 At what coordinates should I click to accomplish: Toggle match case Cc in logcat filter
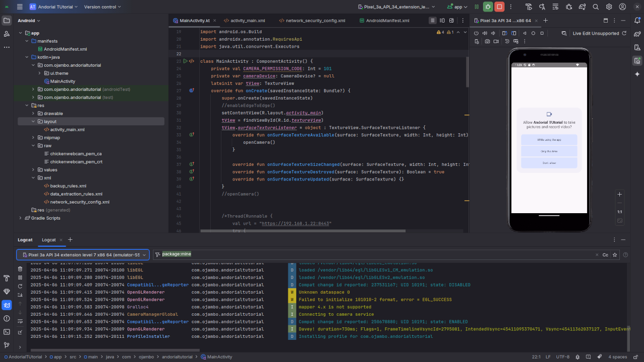click(605, 255)
